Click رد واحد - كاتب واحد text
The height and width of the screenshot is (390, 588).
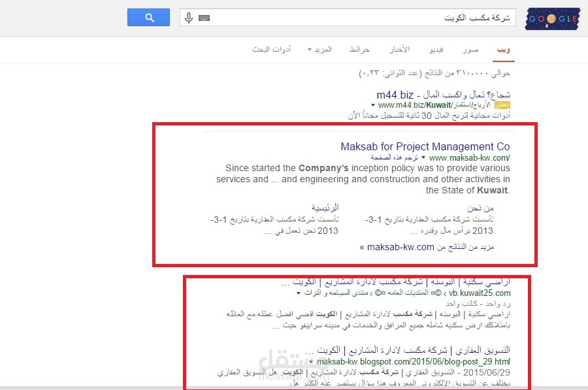point(478,303)
